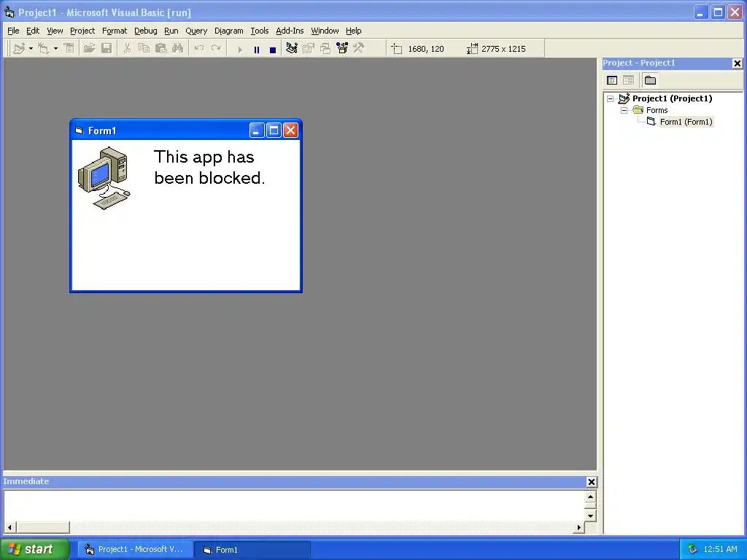This screenshot has height=560, width=747.
Task: Click the Immediate horizontal scrollbar thumb
Action: [x=43, y=527]
